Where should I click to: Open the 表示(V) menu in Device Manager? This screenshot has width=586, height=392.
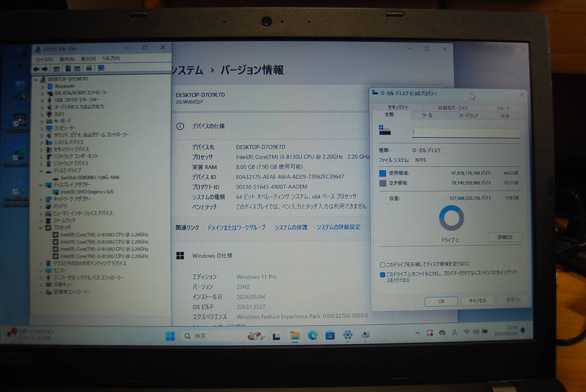click(x=88, y=59)
